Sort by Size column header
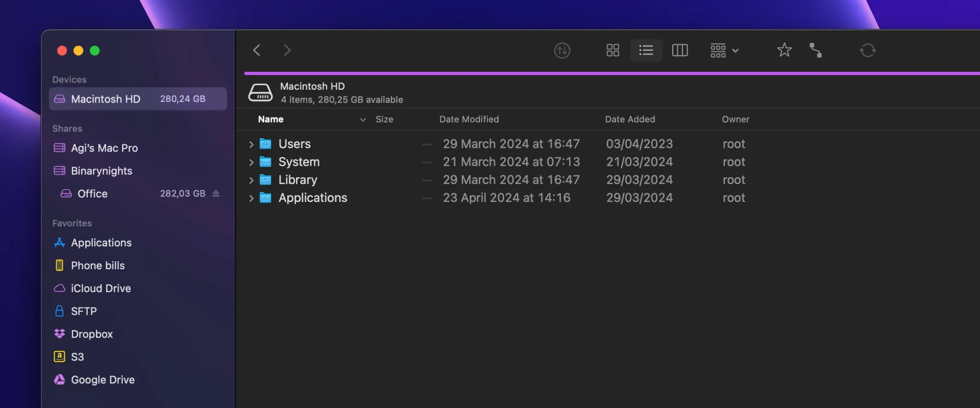The image size is (980, 408). click(384, 119)
